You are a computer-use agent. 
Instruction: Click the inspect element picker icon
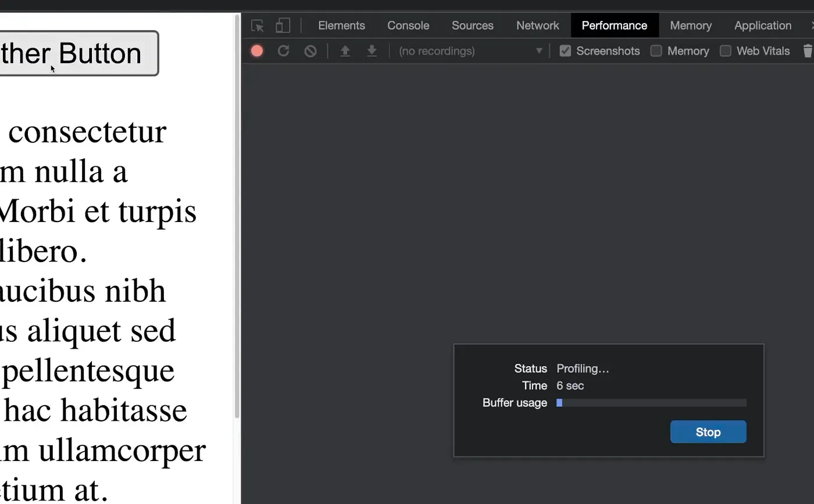(258, 26)
